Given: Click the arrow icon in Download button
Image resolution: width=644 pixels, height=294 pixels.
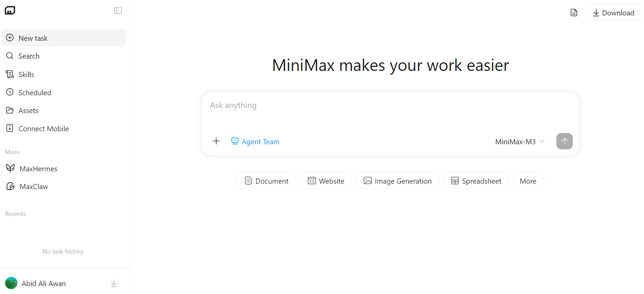Looking at the screenshot, I should tap(596, 13).
